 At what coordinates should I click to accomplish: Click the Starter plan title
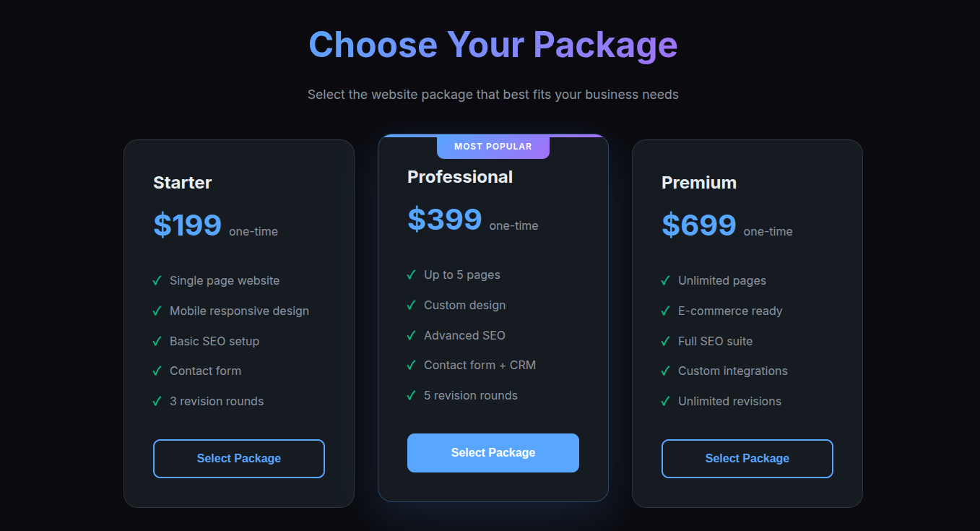pyautogui.click(x=182, y=183)
